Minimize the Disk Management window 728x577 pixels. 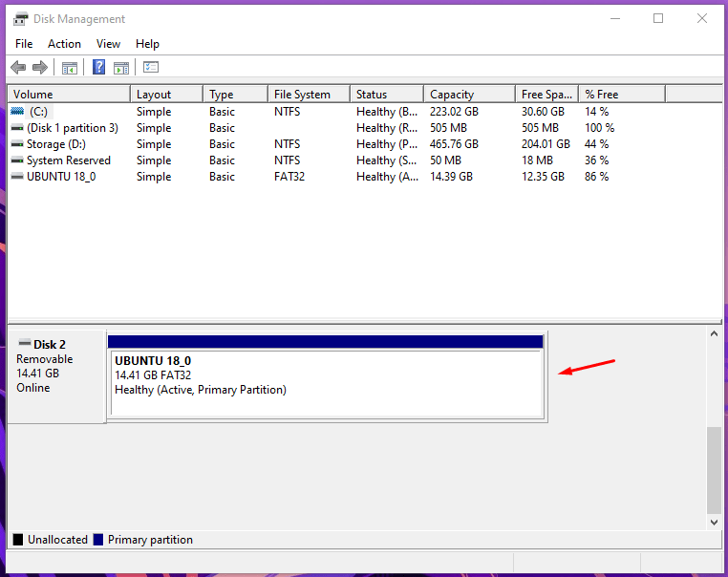(x=615, y=18)
